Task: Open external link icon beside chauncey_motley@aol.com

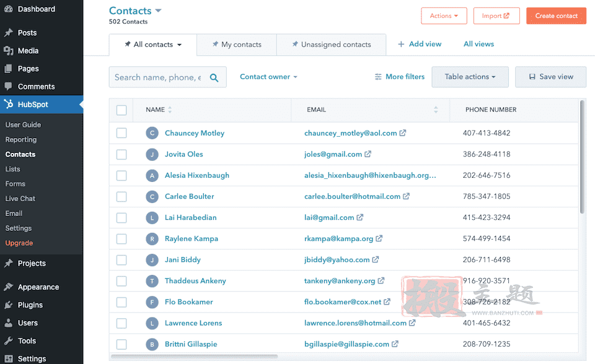Action: pyautogui.click(x=403, y=132)
